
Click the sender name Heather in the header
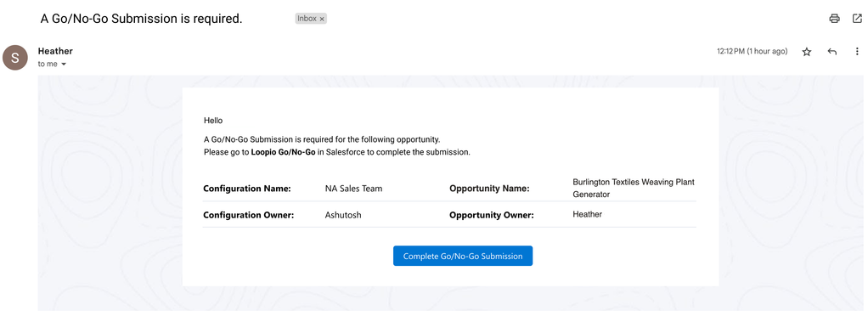point(55,51)
